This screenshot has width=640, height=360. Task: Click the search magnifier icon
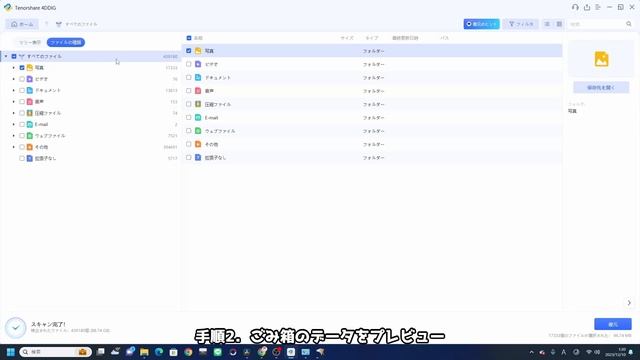click(x=629, y=24)
